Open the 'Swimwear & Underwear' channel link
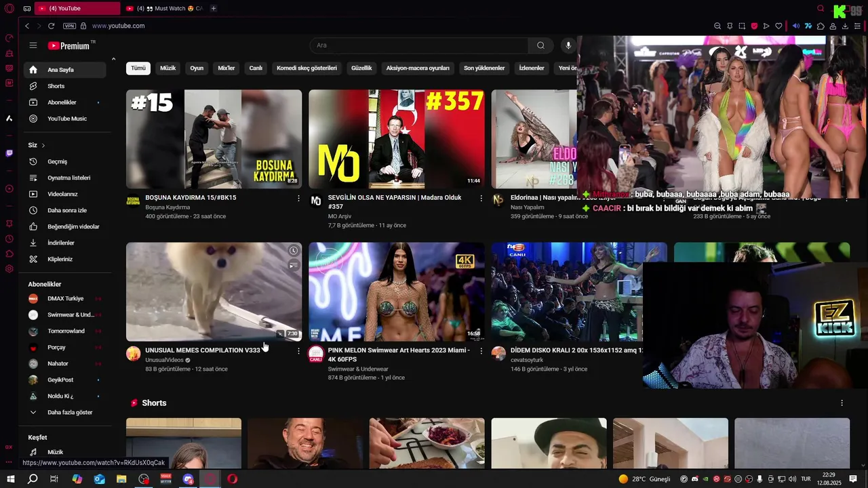Screen dimensions: 868x488 click(358, 369)
